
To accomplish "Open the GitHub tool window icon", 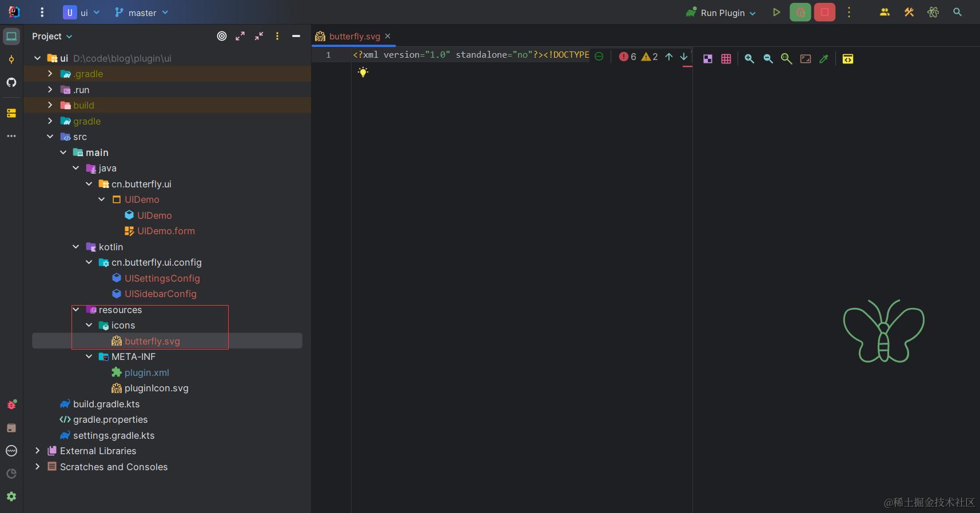I will coord(11,82).
